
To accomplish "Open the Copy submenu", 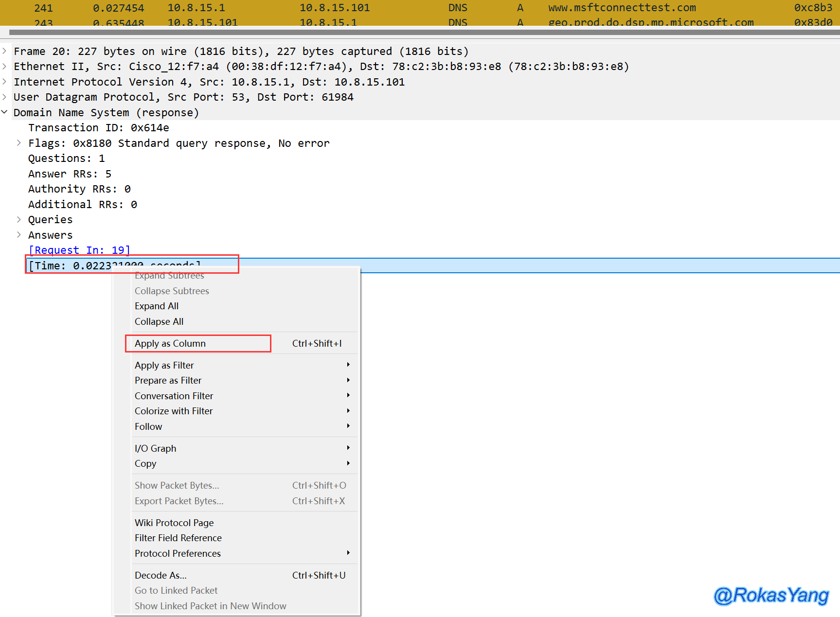I will (x=145, y=463).
